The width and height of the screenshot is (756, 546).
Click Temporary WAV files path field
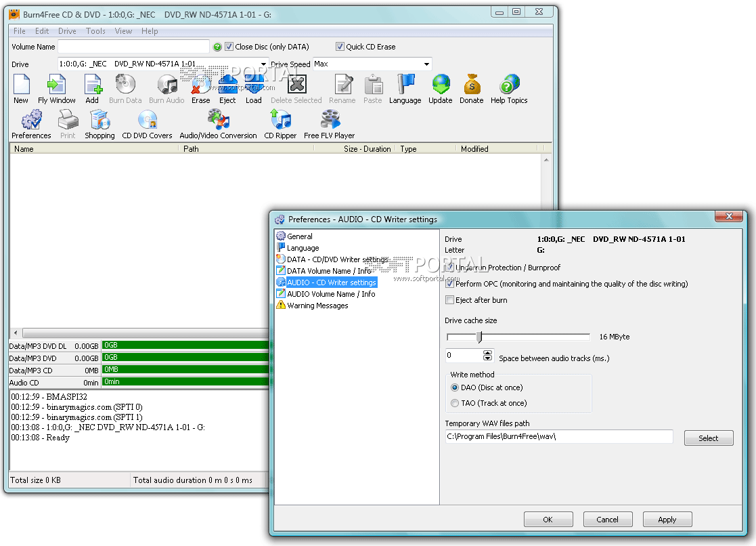[559, 436]
